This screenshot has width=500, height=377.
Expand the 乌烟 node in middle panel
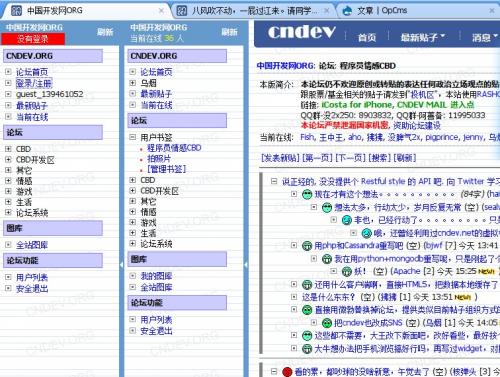(133, 83)
